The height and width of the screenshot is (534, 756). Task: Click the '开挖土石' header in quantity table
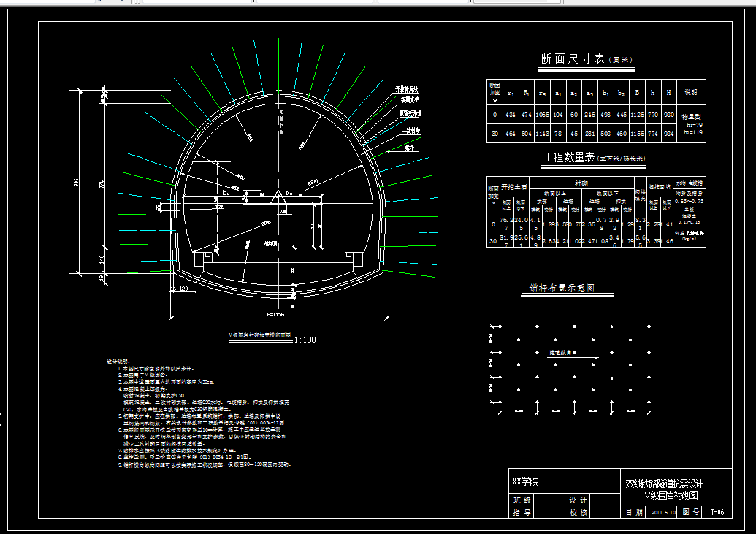pyautogui.click(x=514, y=187)
